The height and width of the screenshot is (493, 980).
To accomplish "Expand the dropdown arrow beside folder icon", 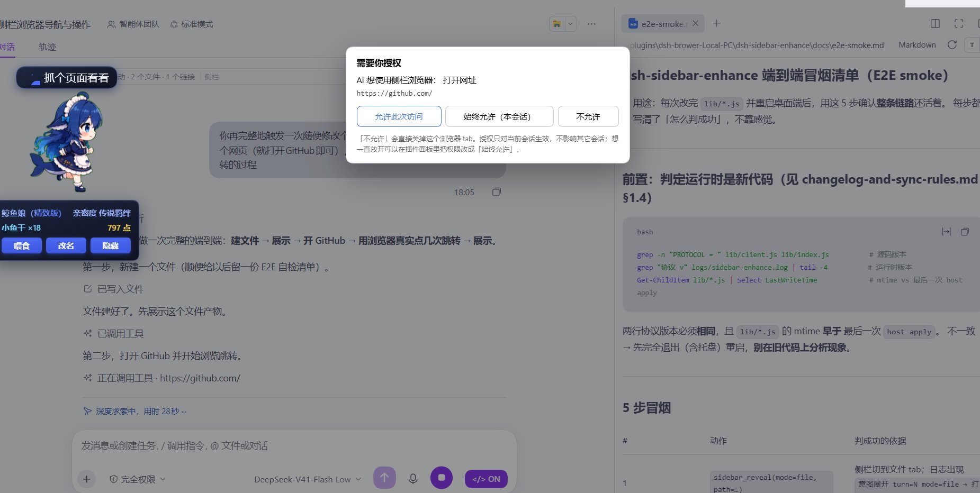I will pos(570,24).
